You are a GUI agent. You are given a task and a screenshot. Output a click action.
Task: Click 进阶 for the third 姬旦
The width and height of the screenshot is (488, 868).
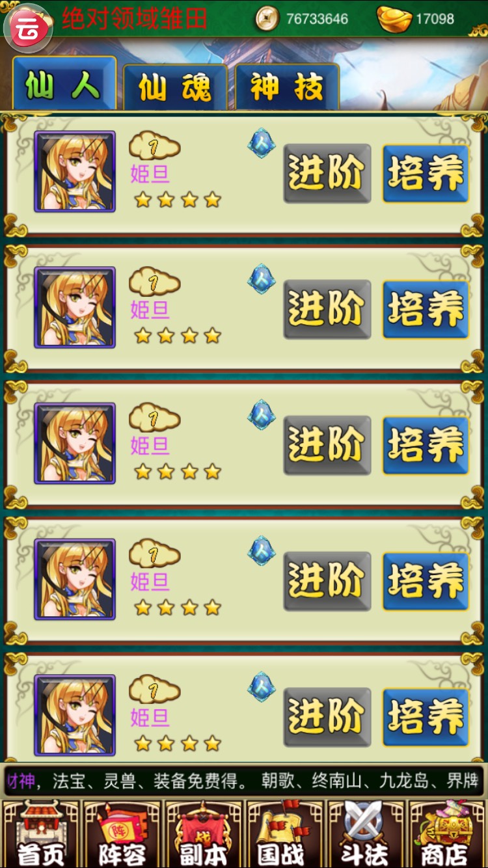click(x=327, y=445)
